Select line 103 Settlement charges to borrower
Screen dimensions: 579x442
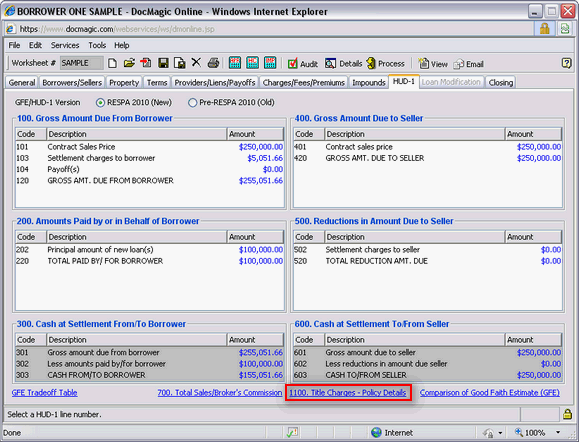pos(150,158)
